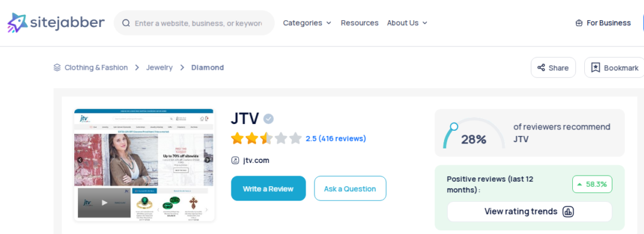Click the Ask a Question button
This screenshot has height=234, width=644.
[350, 189]
